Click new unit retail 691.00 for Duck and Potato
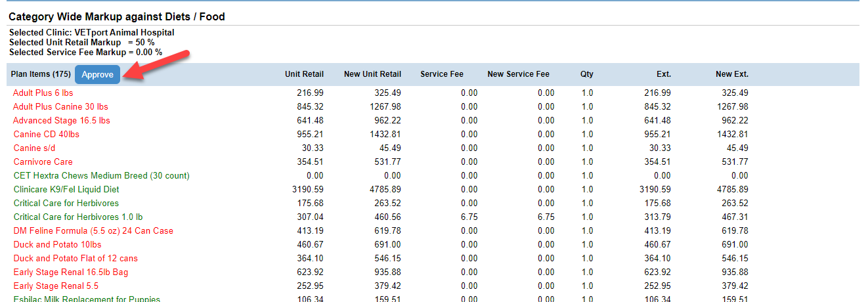This screenshot has width=868, height=302. [387, 245]
